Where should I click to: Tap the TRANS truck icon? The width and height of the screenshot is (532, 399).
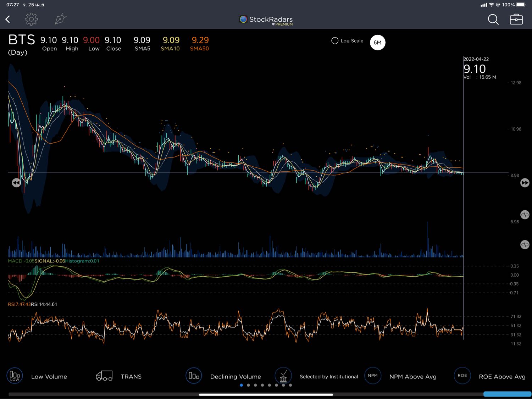pos(104,376)
